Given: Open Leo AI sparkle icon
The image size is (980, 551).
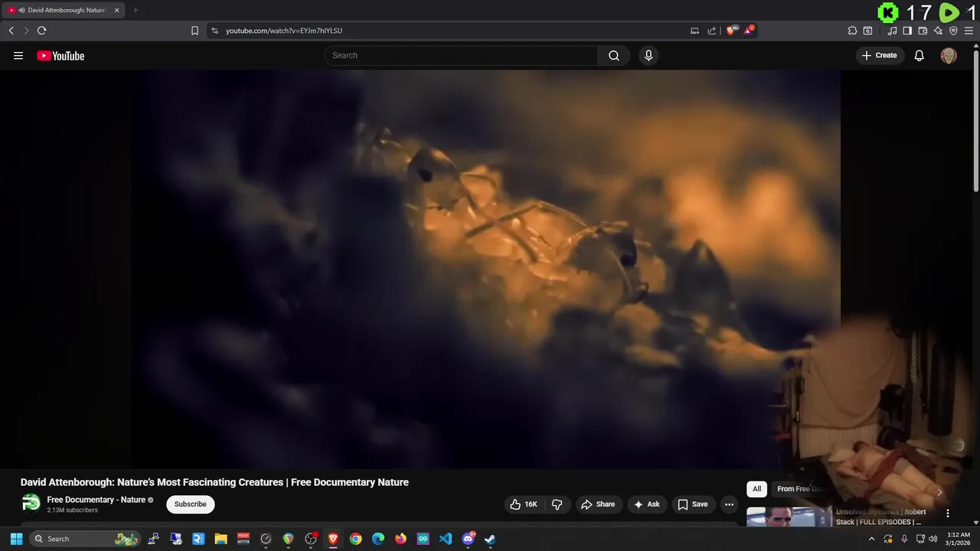Looking at the screenshot, I should point(938,31).
